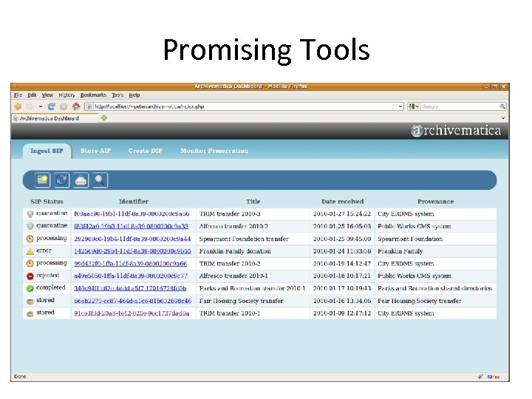Screen dimensions: 532x399
Task: Click the archivematica logo
Action: click(456, 131)
